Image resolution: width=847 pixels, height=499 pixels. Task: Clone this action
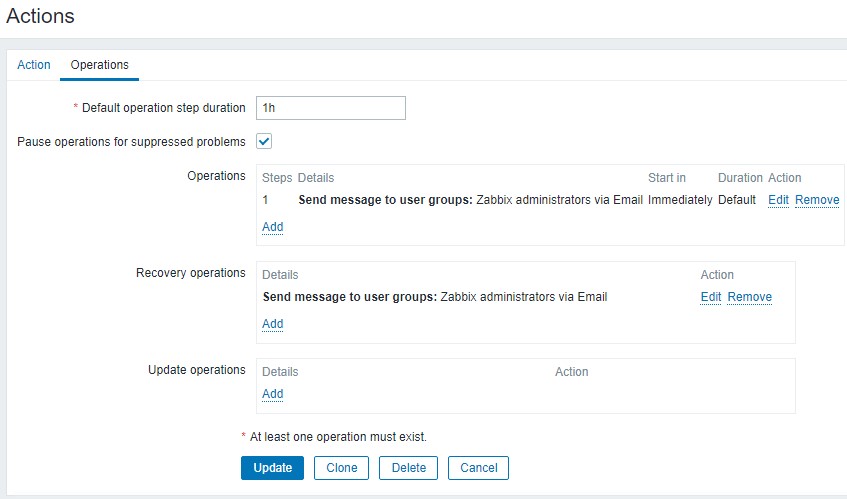[x=341, y=468]
